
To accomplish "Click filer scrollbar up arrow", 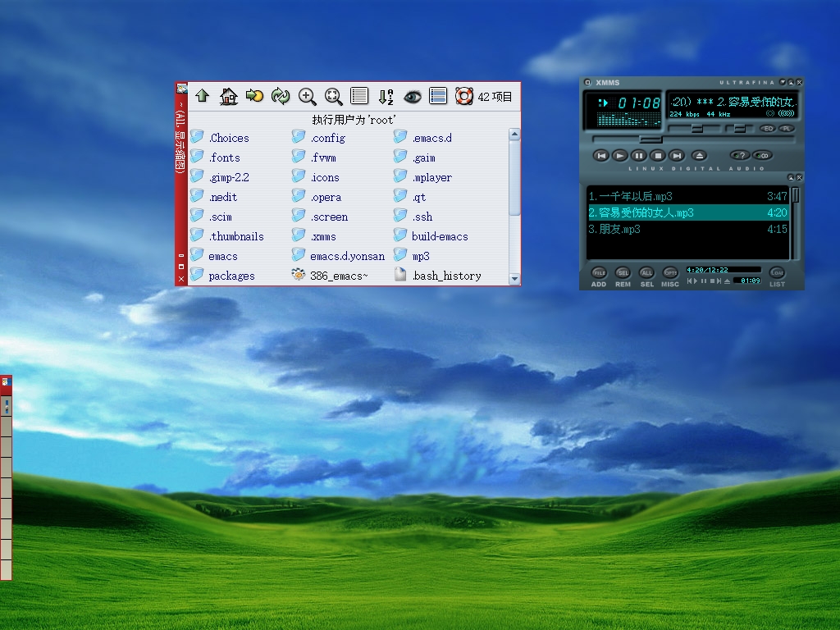I will (x=515, y=134).
